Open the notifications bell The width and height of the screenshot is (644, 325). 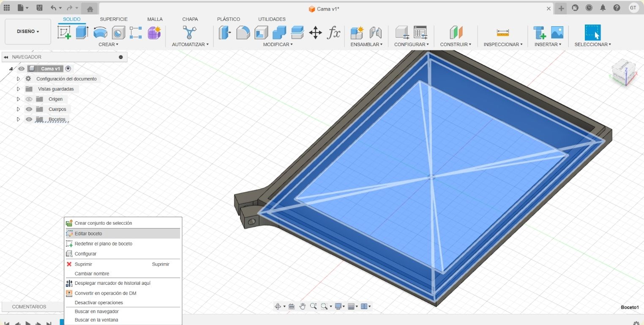[603, 8]
